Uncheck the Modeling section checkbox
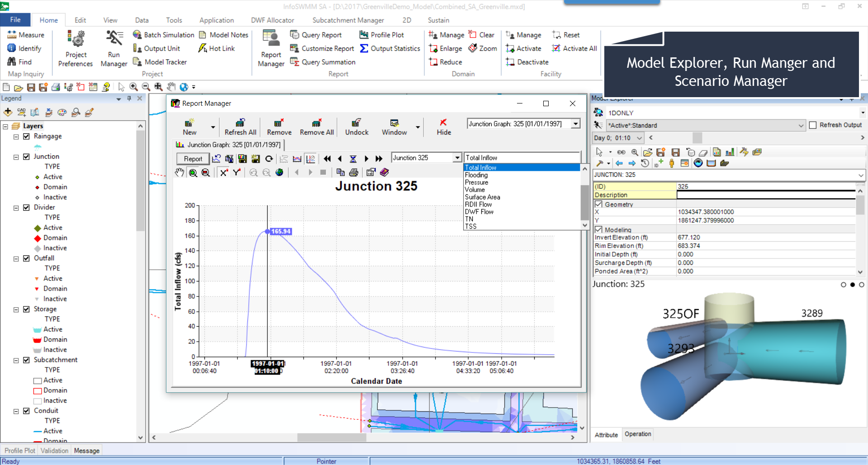The width and height of the screenshot is (868, 465). [x=598, y=229]
